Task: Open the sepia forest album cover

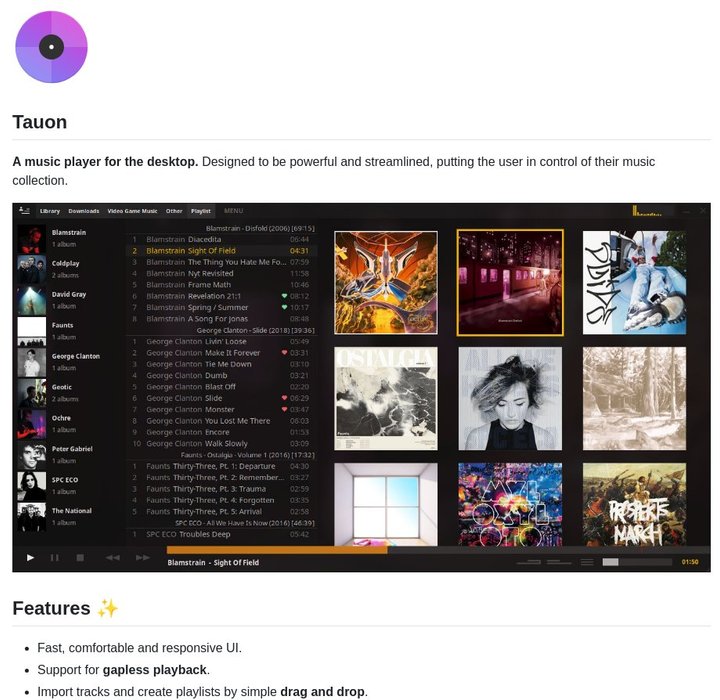Action: coord(635,398)
